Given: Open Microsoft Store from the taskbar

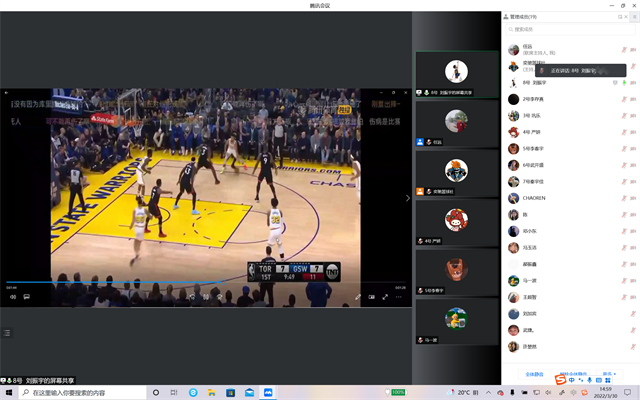Looking at the screenshot, I should [231, 392].
